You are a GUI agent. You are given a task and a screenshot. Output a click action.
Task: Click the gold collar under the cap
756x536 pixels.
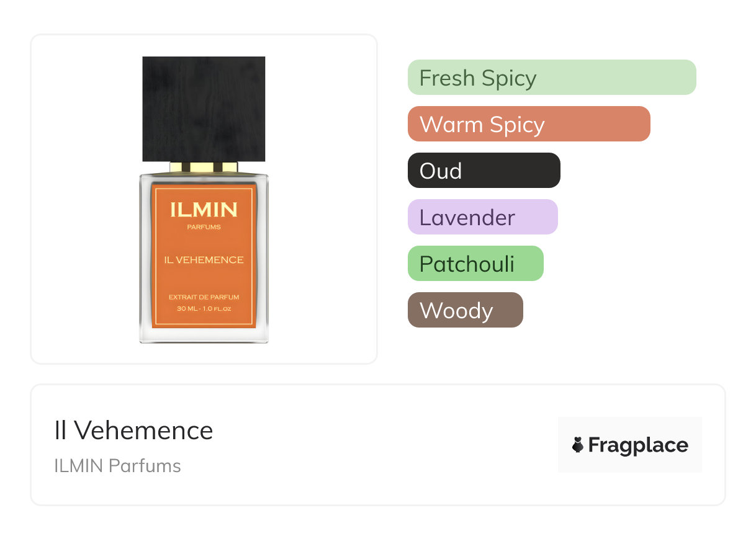(x=204, y=167)
